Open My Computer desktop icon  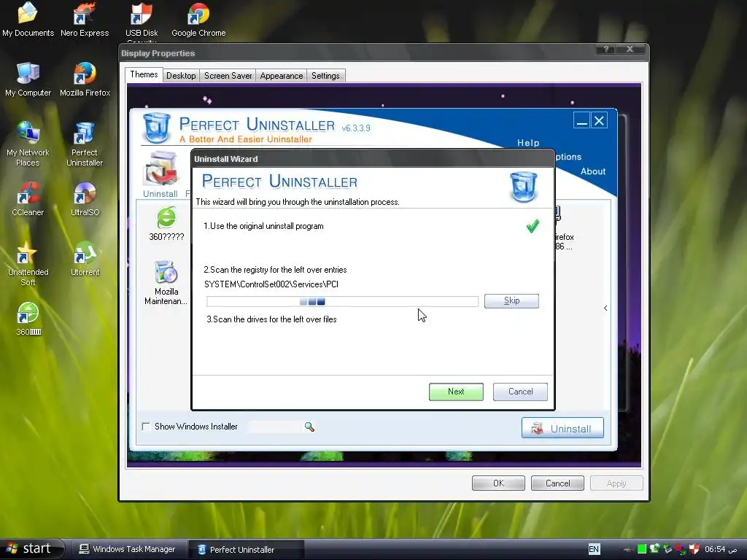pyautogui.click(x=28, y=79)
